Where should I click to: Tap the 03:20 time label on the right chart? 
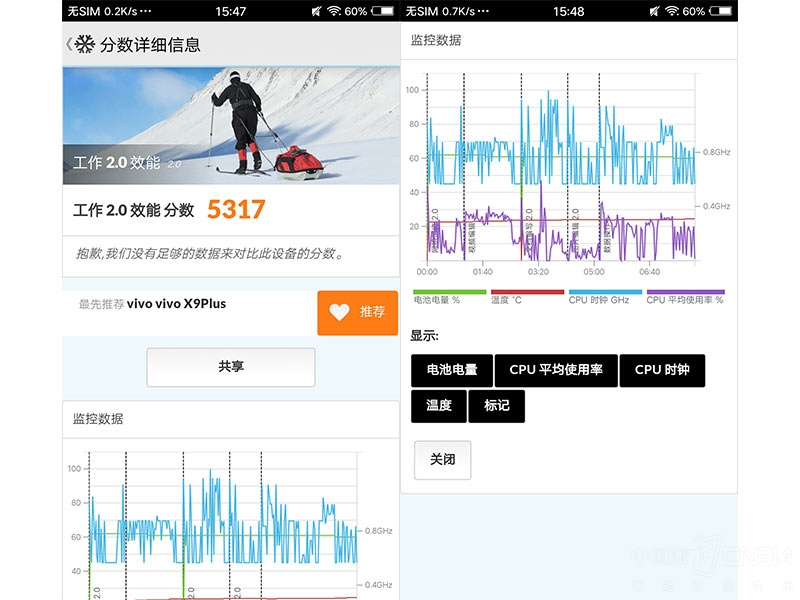click(x=538, y=272)
